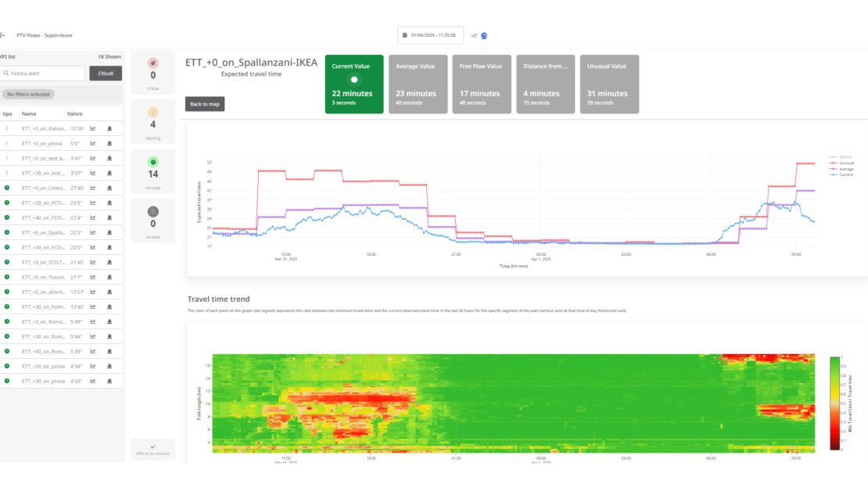The image size is (868, 488).
Task: Select the Free Flow Value card
Action: pyautogui.click(x=482, y=84)
